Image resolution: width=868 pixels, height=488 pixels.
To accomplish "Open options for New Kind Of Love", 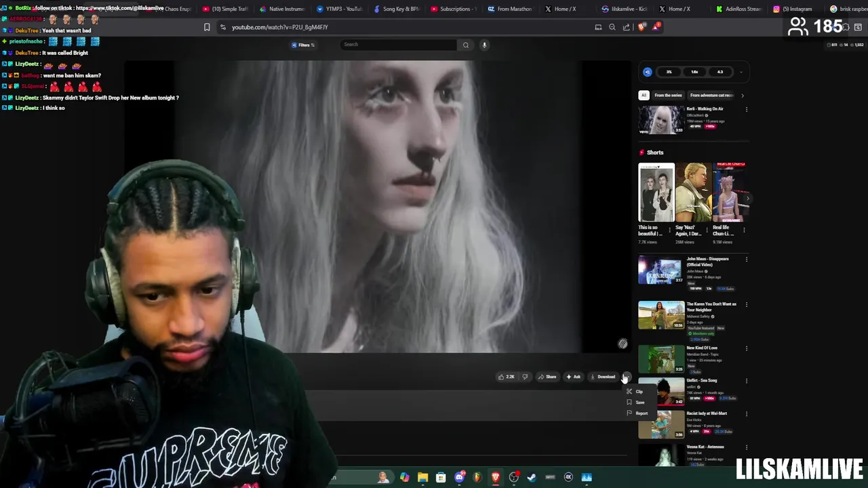I will click(747, 348).
